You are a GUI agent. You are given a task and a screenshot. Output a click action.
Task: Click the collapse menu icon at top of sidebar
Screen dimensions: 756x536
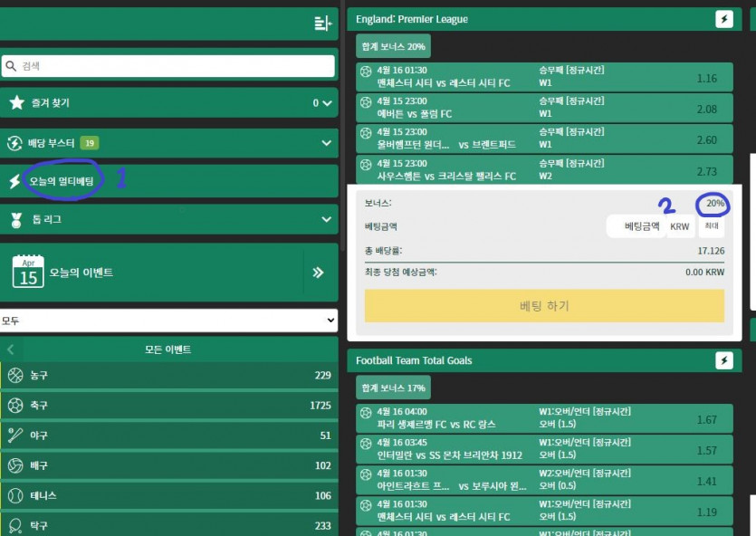[x=322, y=23]
